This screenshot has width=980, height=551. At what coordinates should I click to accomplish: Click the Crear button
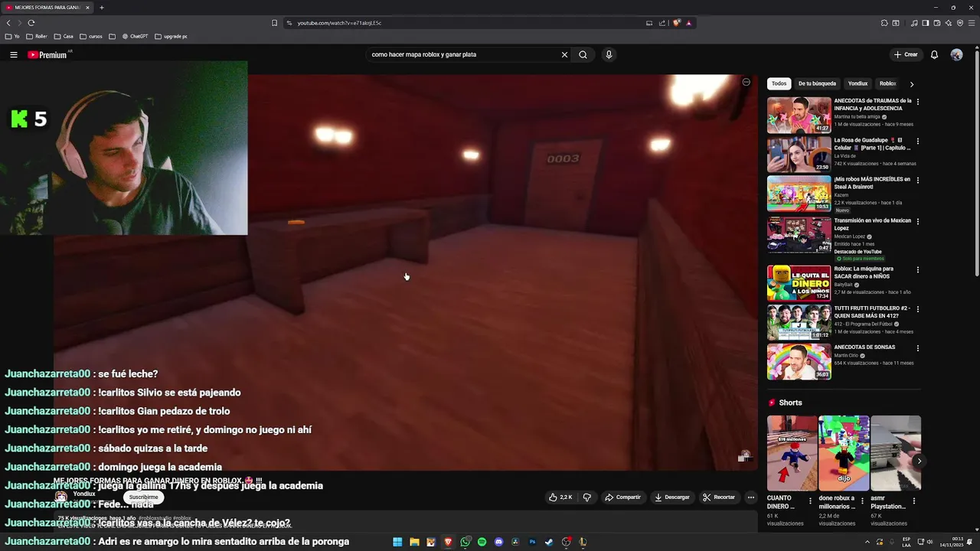(x=905, y=54)
